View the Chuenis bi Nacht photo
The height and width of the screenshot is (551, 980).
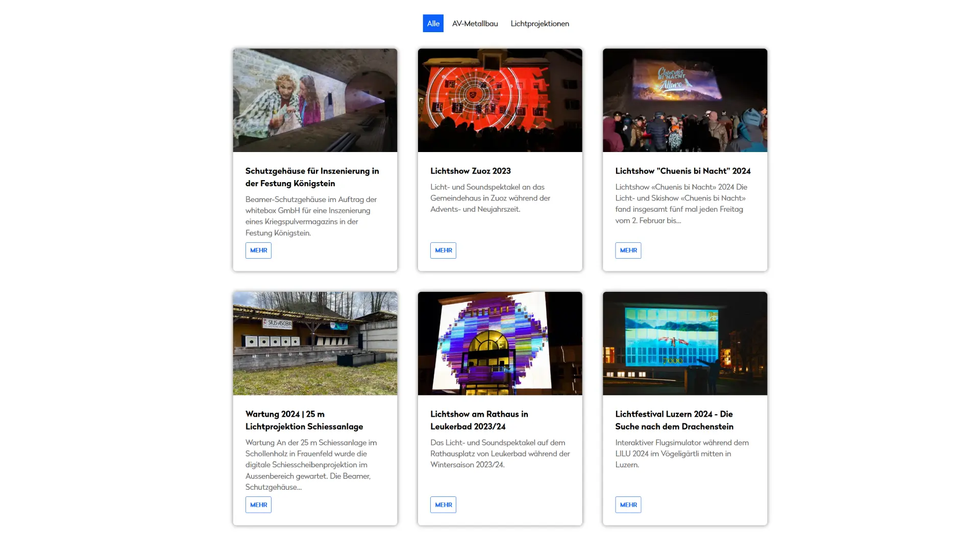684,101
